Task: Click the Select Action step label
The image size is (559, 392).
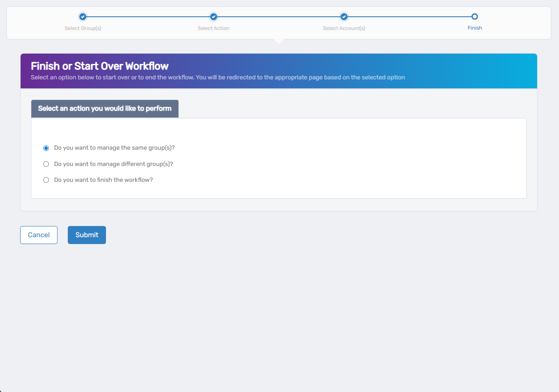Action: [x=213, y=28]
